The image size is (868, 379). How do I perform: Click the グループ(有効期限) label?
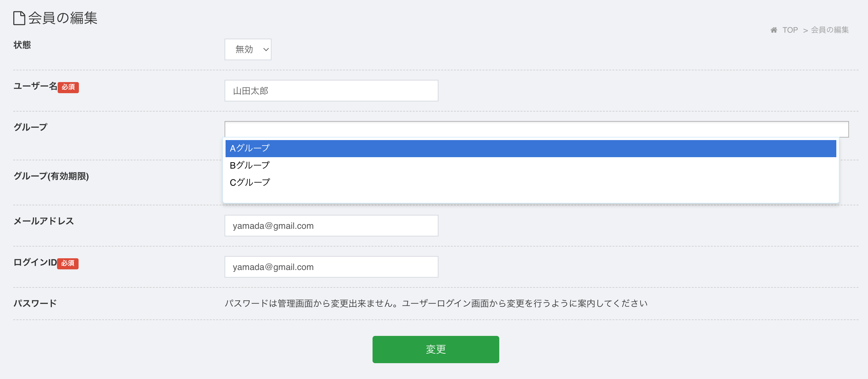[51, 176]
